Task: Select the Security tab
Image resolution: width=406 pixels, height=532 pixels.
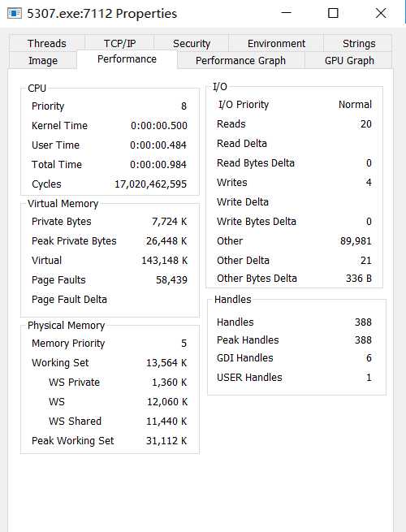Action: [x=192, y=43]
